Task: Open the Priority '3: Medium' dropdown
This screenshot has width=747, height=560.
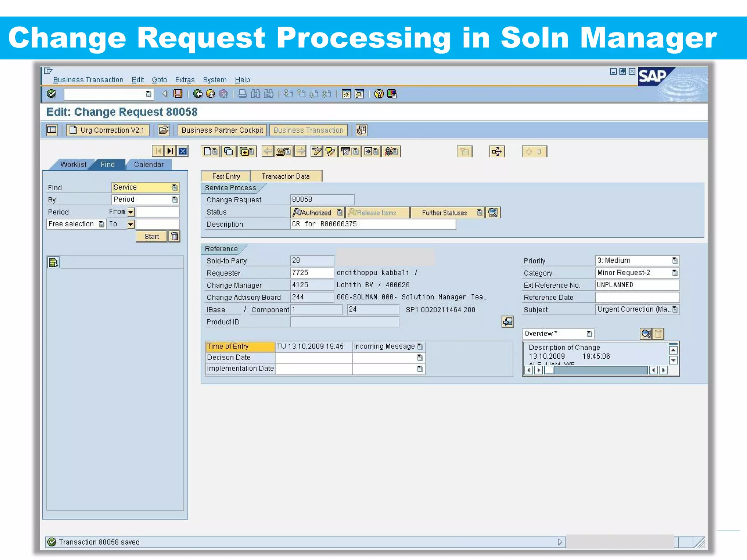Action: [x=675, y=261]
